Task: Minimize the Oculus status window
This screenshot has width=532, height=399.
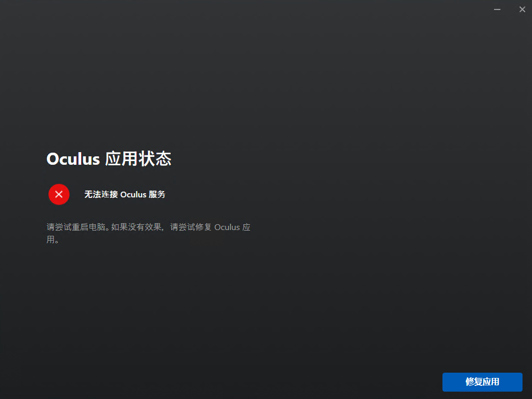Action: tap(497, 9)
